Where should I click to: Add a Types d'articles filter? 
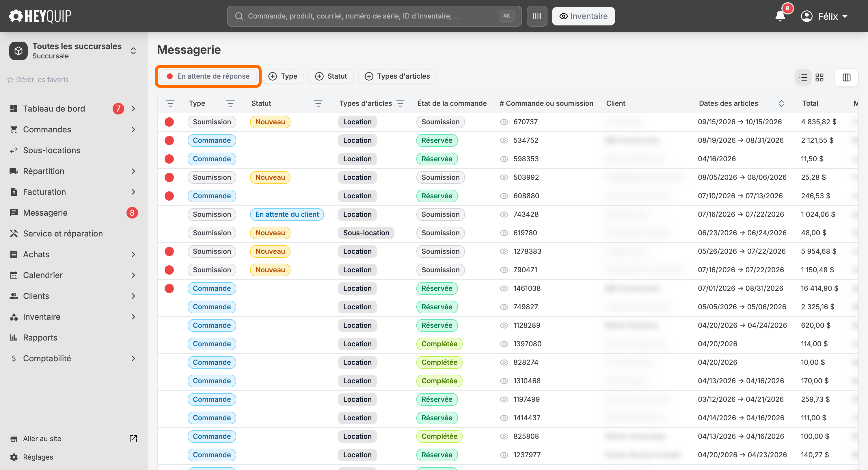point(397,76)
